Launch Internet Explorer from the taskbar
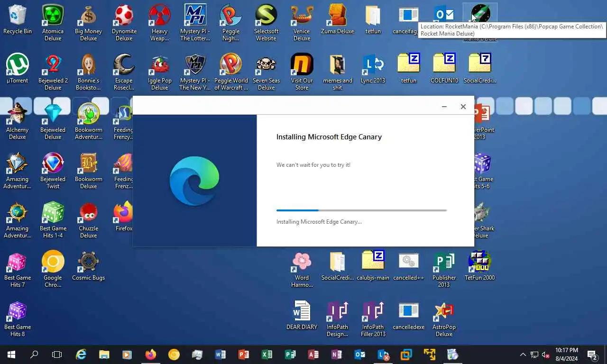Viewport: 607px width, 364px height. tap(81, 355)
